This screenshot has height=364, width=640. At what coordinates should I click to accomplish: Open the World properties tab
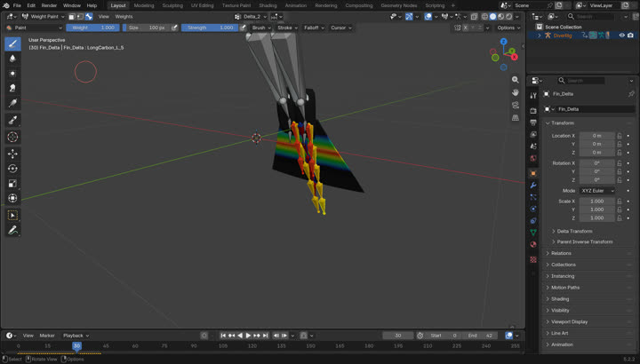tap(533, 158)
